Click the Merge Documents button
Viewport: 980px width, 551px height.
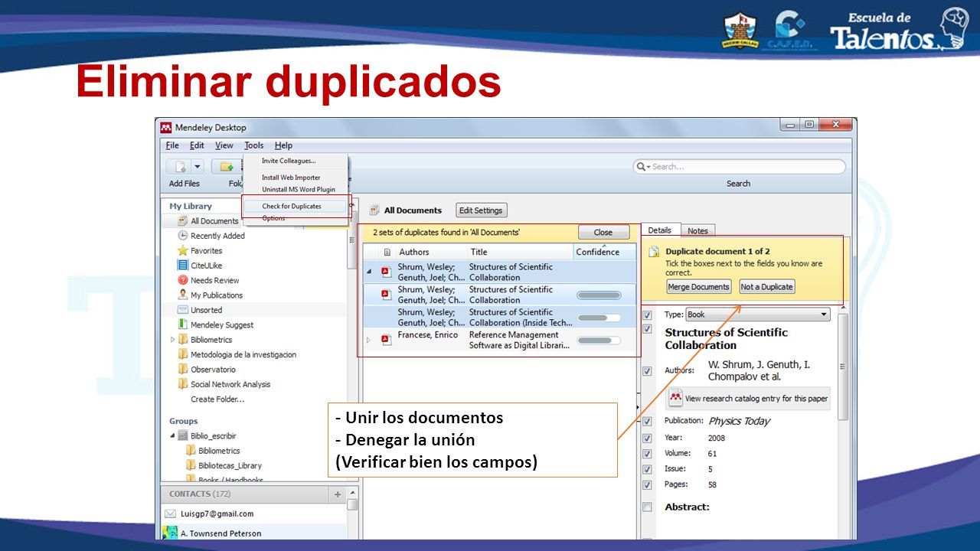(698, 287)
